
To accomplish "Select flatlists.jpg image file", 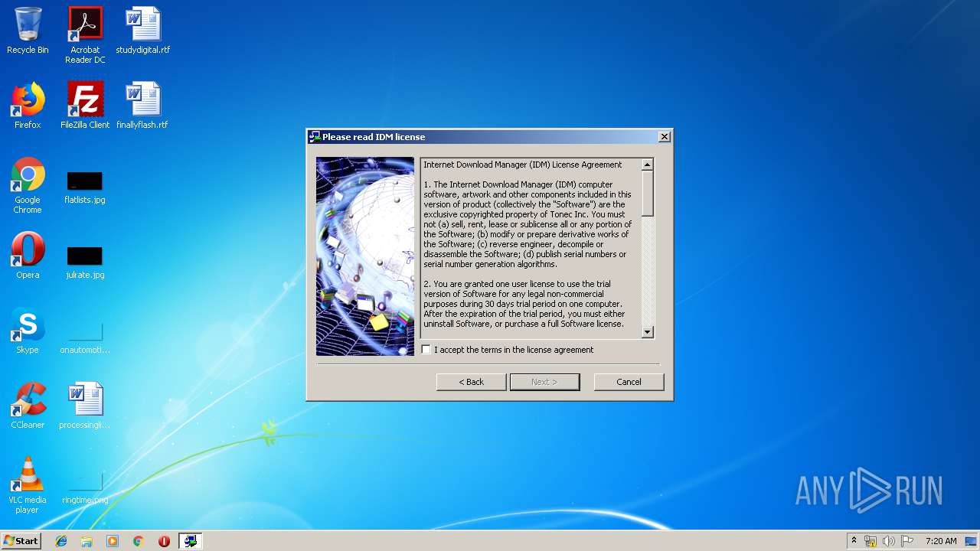I will click(85, 188).
